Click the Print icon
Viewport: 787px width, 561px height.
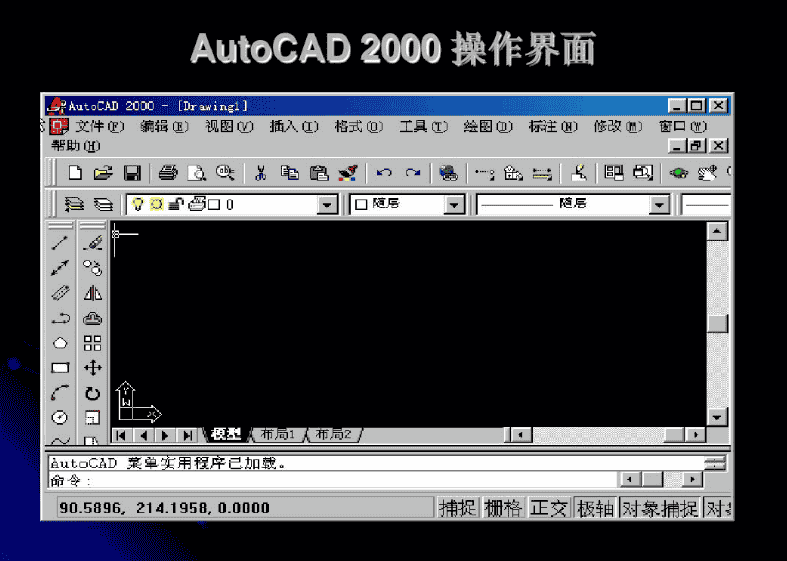[x=168, y=173]
